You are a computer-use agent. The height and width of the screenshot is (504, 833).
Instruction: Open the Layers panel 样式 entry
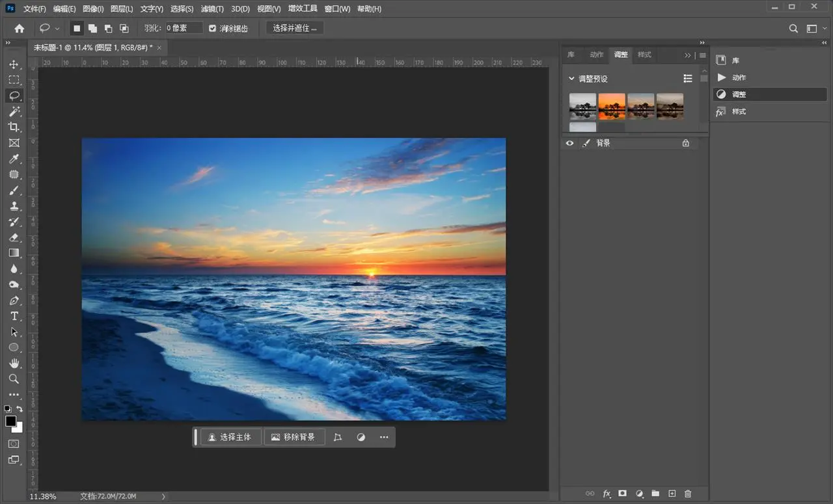739,111
